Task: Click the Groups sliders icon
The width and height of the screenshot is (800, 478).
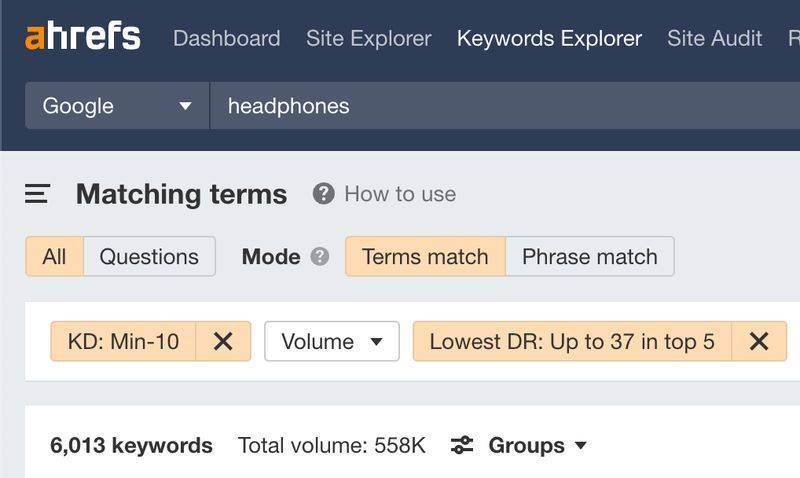Action: (x=462, y=446)
